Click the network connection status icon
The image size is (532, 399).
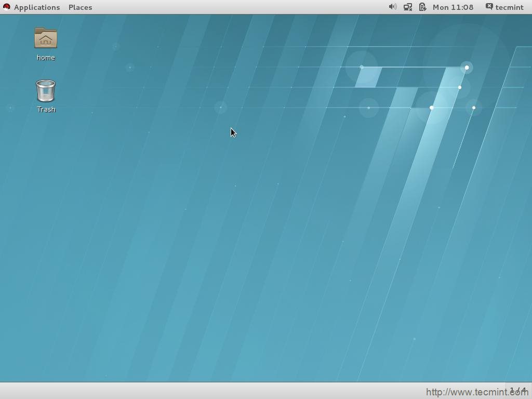coord(407,7)
